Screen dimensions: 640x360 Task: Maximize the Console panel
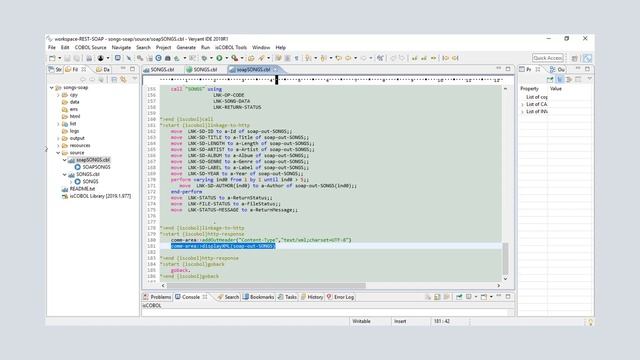(x=508, y=297)
